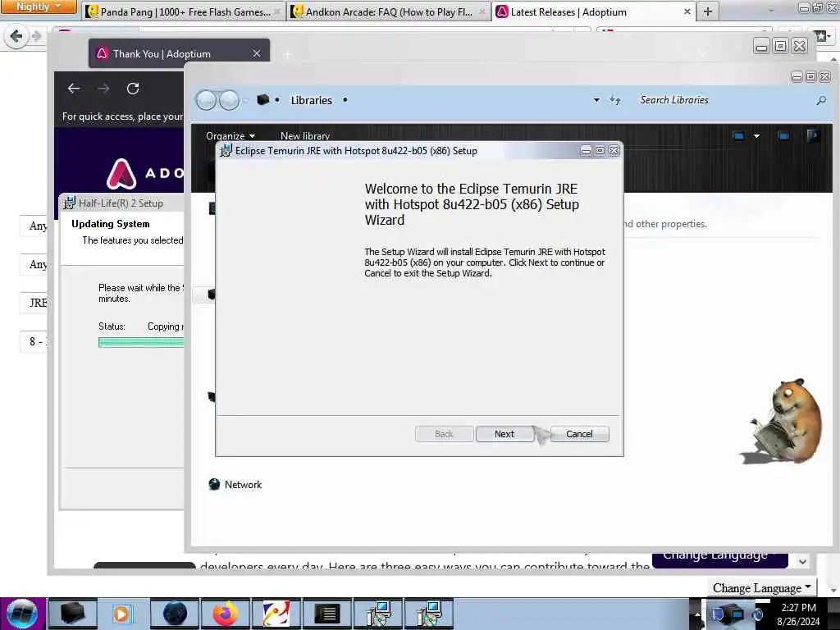Open the dark list window taskbar icon
The height and width of the screenshot is (630, 840).
tap(326, 614)
